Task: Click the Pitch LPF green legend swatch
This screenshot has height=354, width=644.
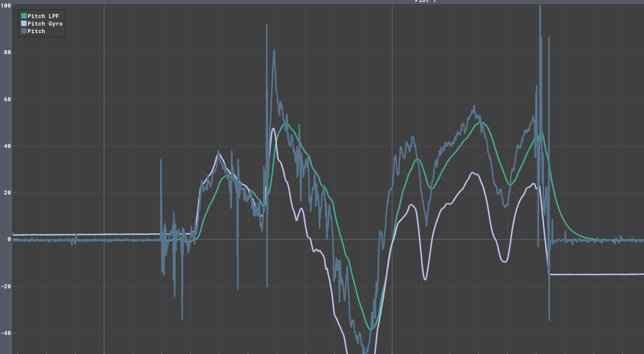Action: point(24,16)
